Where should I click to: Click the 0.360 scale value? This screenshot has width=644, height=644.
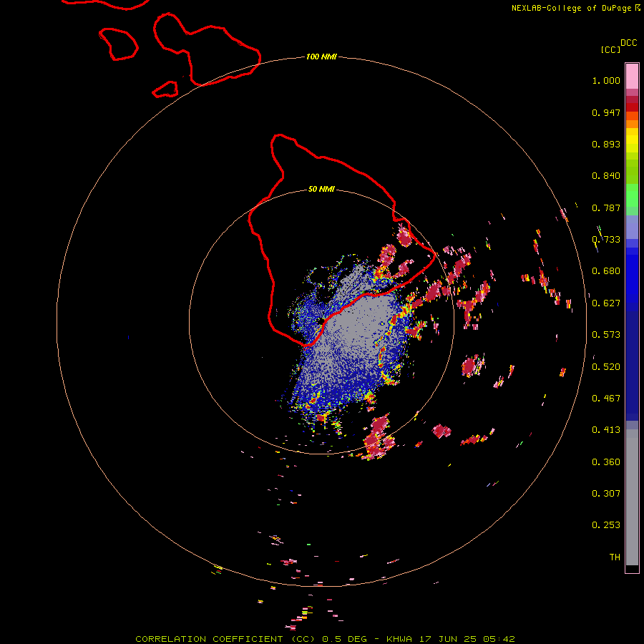coord(606,462)
